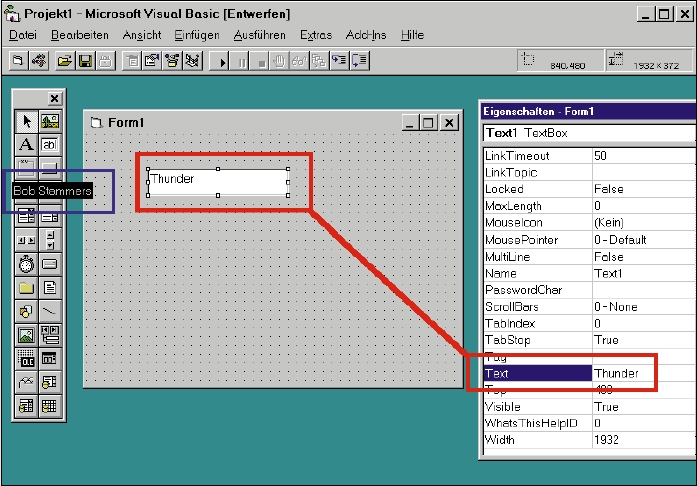Open the Einfügen menu
Viewport: 697px width, 486px height.
(x=196, y=35)
